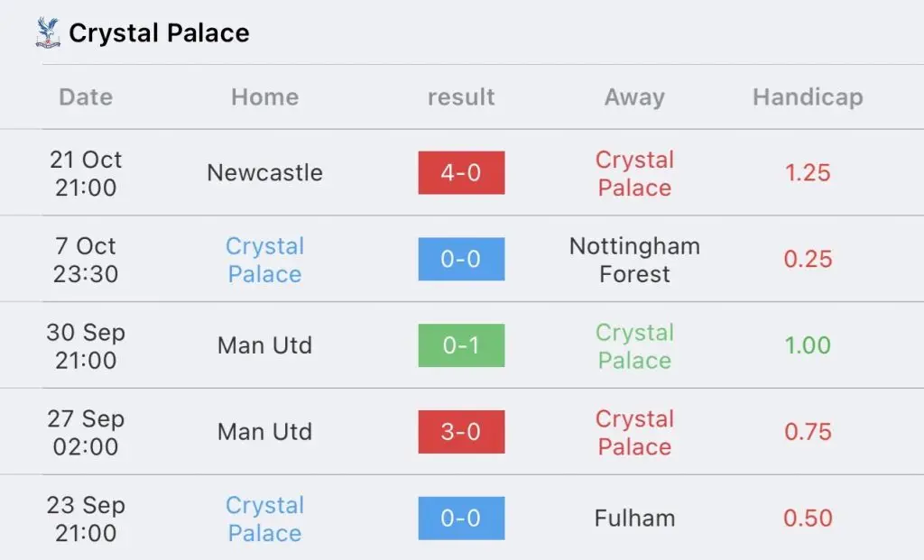Viewport: 924px width, 560px height.
Task: Click the Crystal Palace club crest icon
Action: pyautogui.click(x=48, y=32)
